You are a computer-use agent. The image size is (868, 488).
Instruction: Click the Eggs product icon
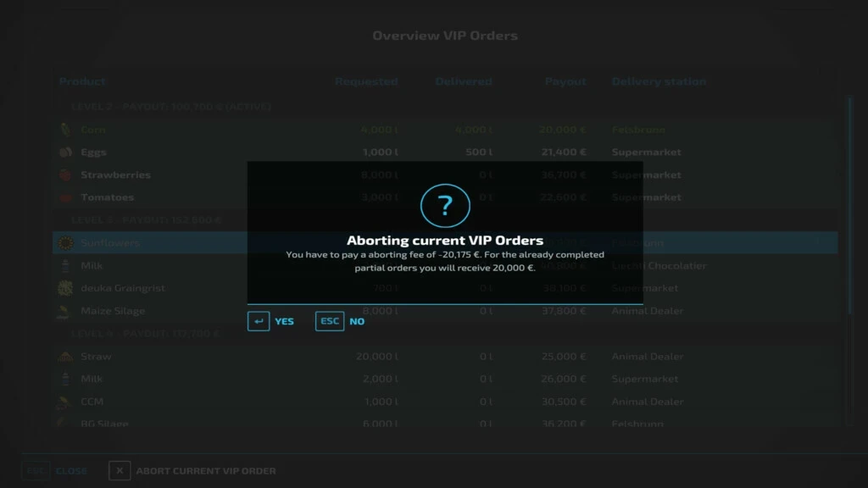67,152
